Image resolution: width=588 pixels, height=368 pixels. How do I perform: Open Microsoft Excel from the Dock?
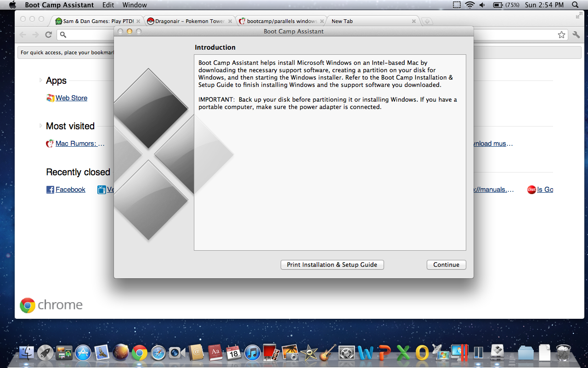click(x=403, y=353)
